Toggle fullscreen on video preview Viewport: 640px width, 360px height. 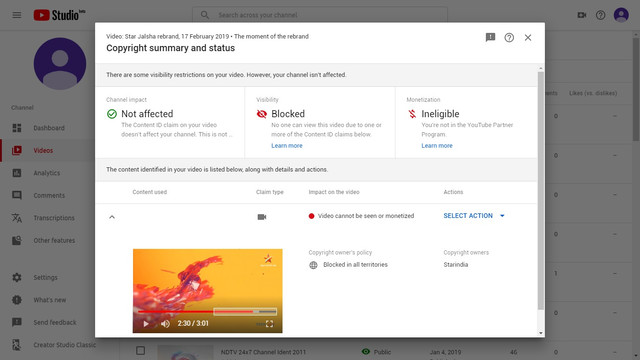(269, 324)
